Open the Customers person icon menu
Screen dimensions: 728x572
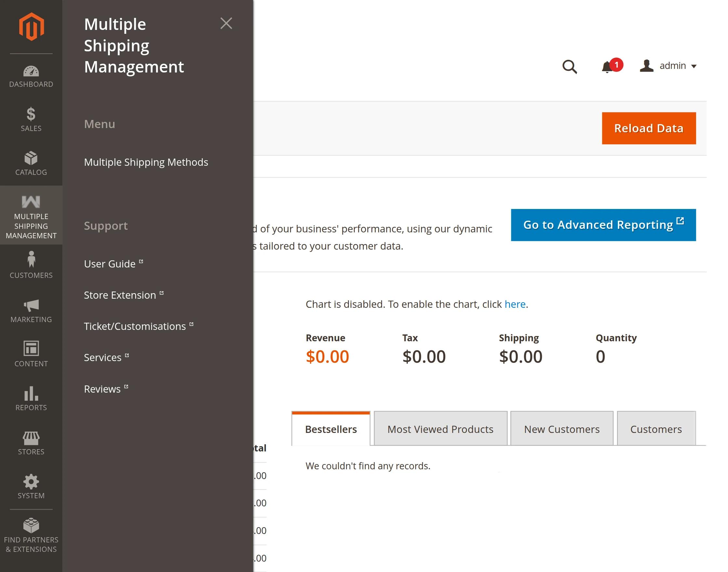tap(31, 265)
